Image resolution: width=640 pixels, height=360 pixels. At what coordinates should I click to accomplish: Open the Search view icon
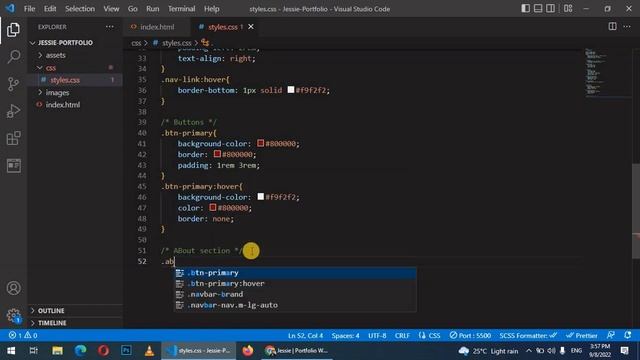tap(13, 57)
